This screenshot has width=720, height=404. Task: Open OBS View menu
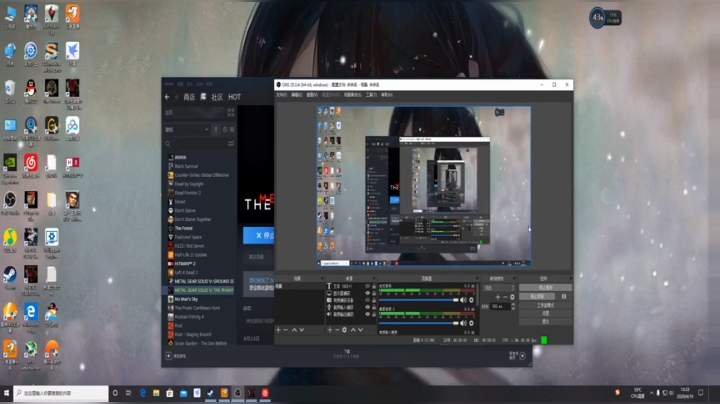point(312,95)
